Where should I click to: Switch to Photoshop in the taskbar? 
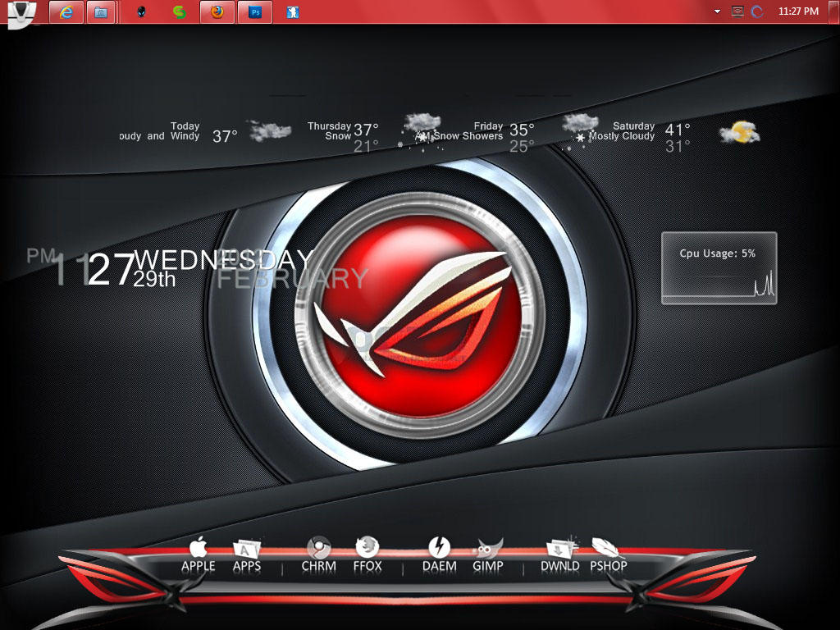tap(255, 11)
